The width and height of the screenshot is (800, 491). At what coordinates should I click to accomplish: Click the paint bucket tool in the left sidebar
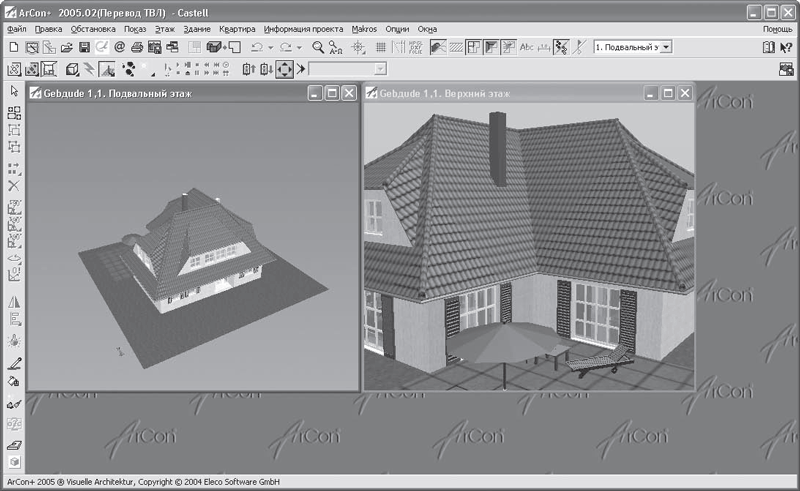click(x=14, y=381)
